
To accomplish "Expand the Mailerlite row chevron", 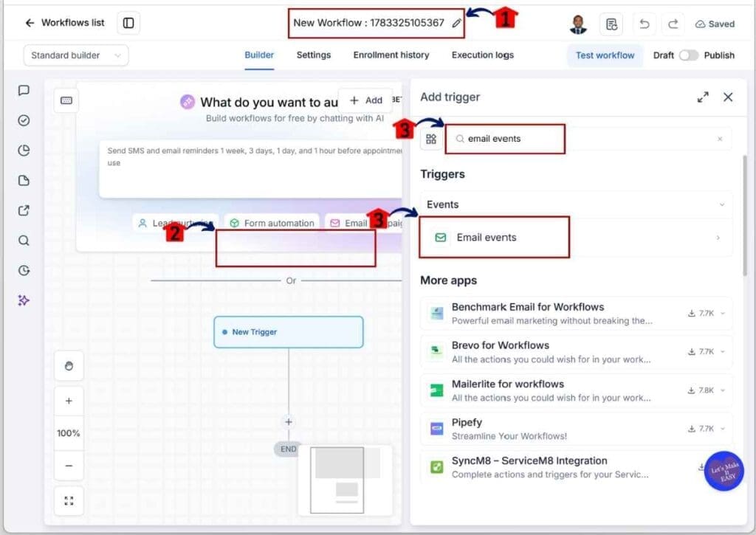I will (x=724, y=390).
